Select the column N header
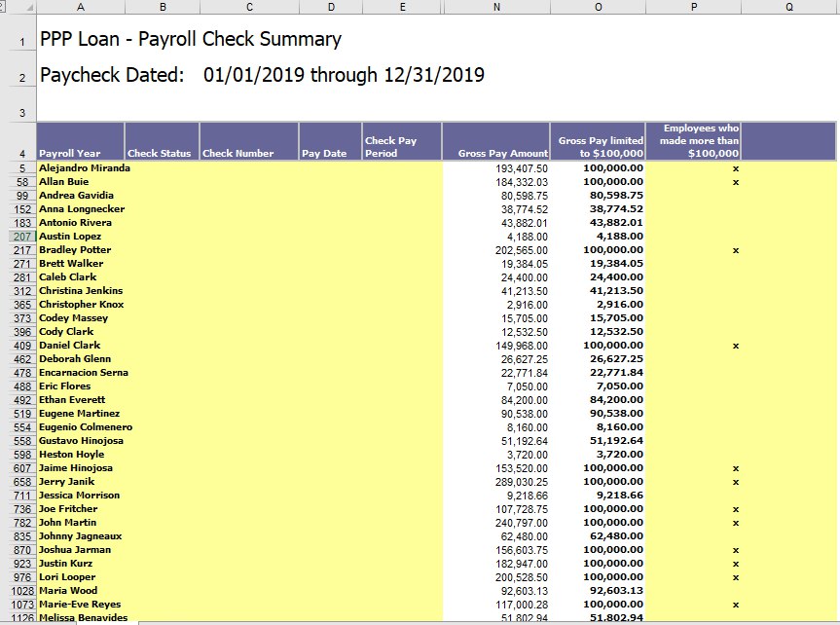This screenshot has height=625, width=840. pyautogui.click(x=495, y=7)
